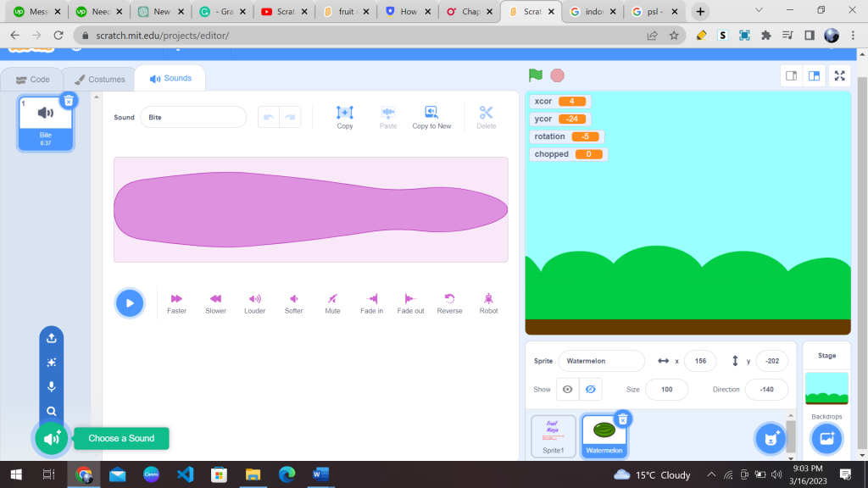Image resolution: width=868 pixels, height=488 pixels.
Task: Click the green flag to run the project
Action: point(534,75)
